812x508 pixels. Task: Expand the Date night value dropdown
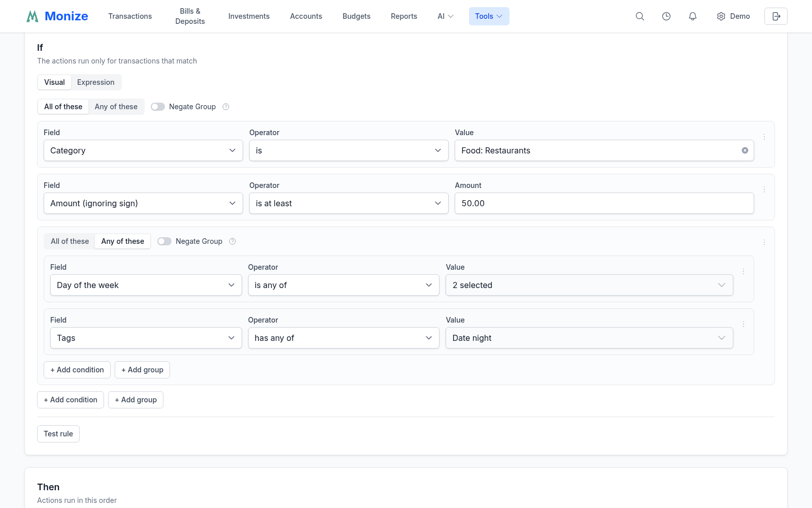click(x=589, y=338)
